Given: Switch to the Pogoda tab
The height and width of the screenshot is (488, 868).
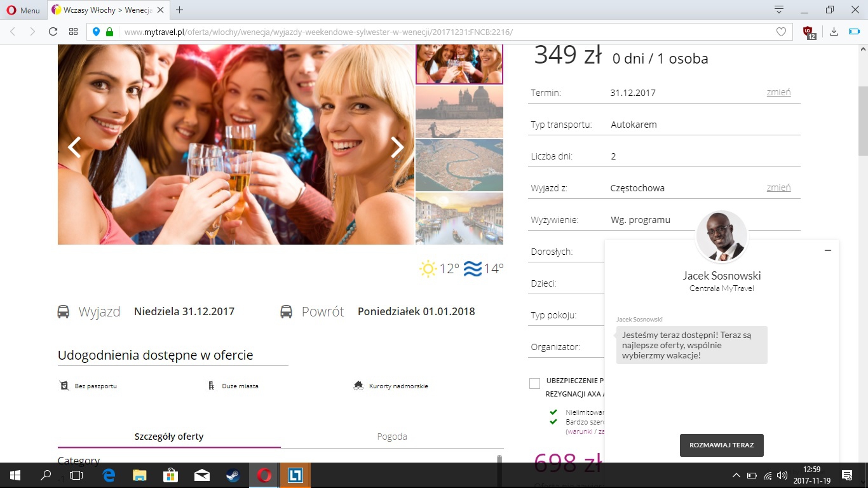Looking at the screenshot, I should point(392,437).
